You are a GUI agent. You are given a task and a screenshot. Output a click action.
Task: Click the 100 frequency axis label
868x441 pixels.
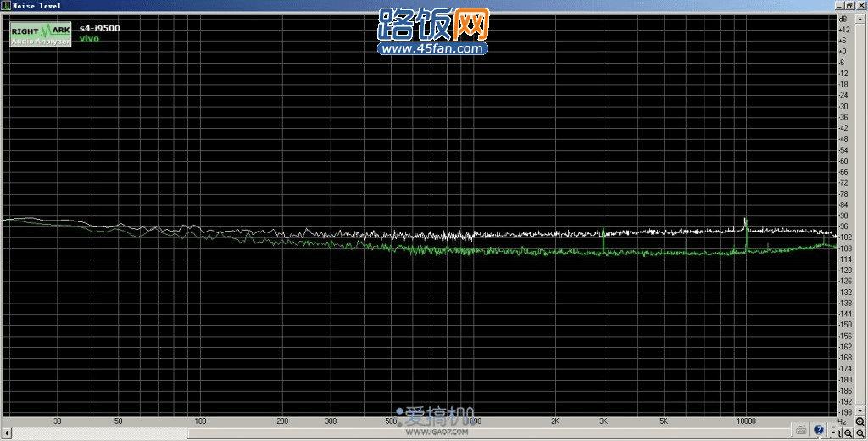[200, 421]
